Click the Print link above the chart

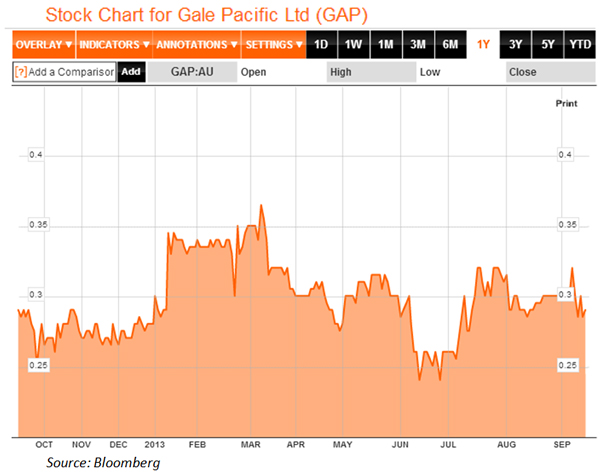(566, 103)
